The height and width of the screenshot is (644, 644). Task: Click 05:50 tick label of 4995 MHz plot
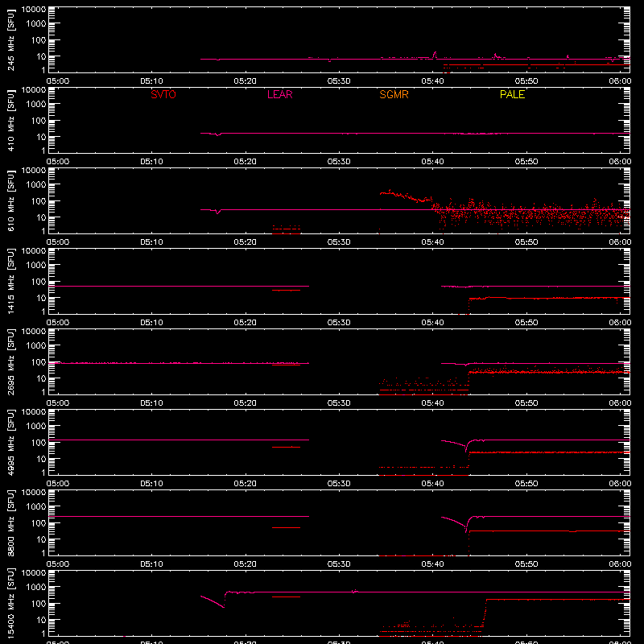coord(526,484)
